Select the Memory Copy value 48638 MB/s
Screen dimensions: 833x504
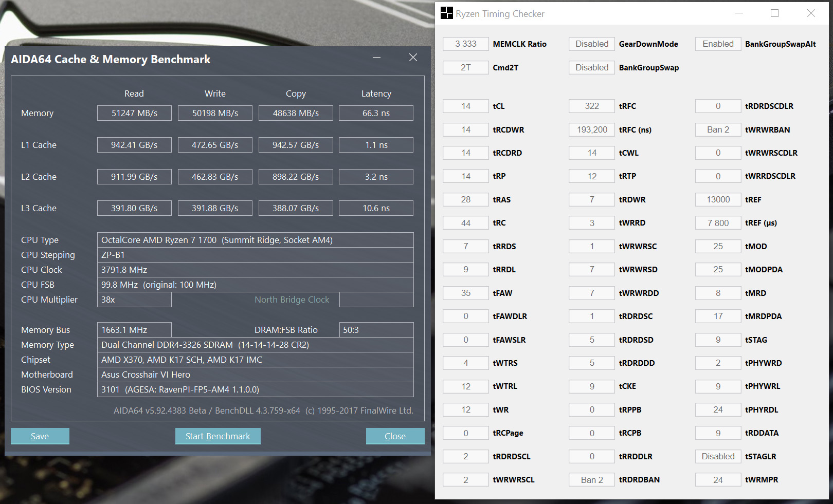(x=296, y=113)
